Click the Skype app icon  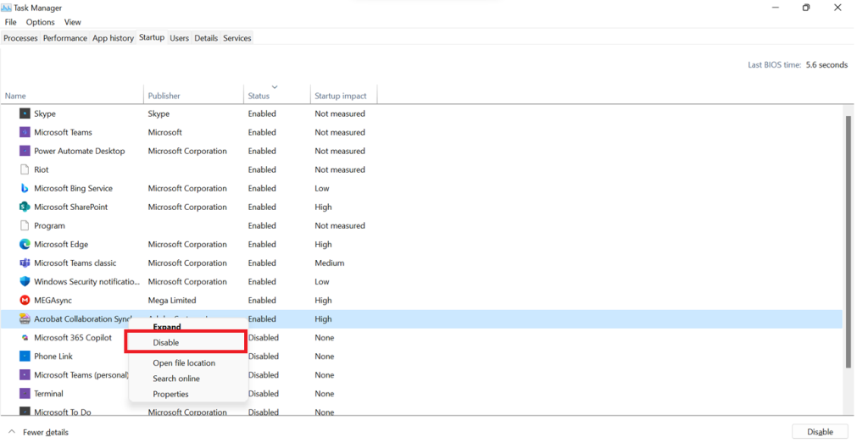click(25, 113)
